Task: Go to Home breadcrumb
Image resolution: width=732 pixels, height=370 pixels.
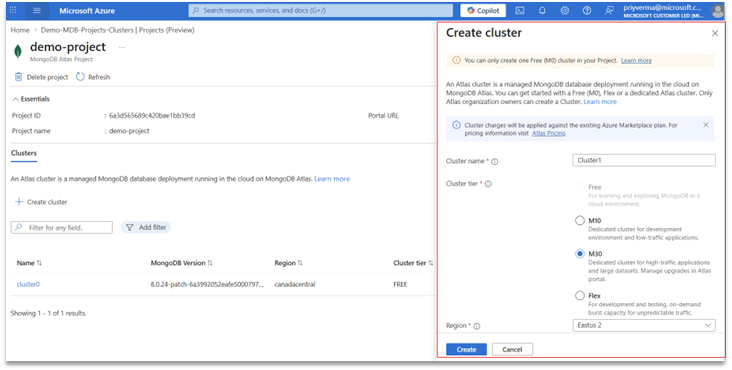Action: (x=20, y=30)
